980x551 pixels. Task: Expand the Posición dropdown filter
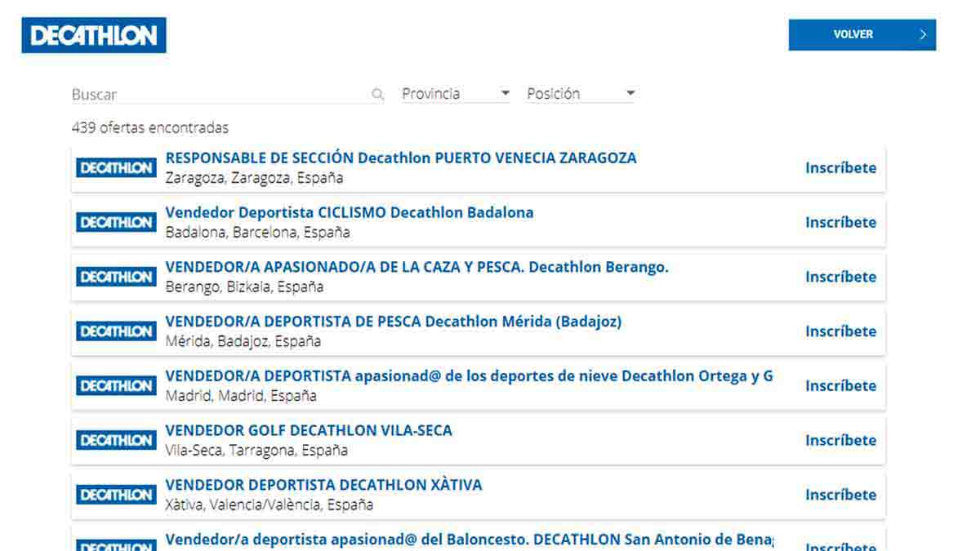coord(580,94)
